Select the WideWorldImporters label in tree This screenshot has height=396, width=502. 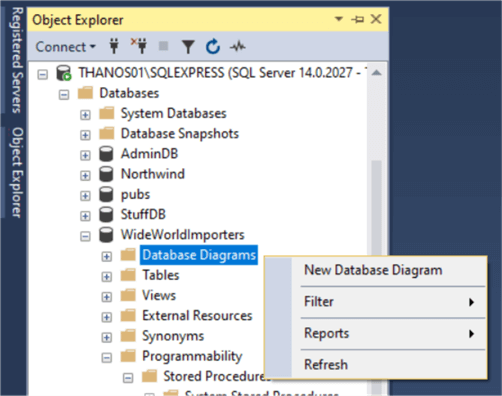182,235
